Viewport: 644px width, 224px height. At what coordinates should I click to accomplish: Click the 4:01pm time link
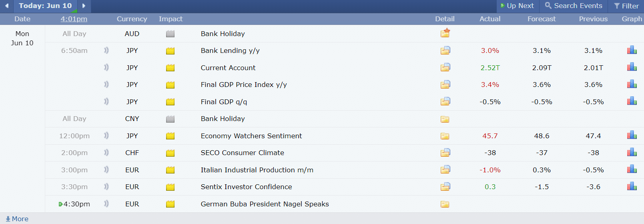74,19
